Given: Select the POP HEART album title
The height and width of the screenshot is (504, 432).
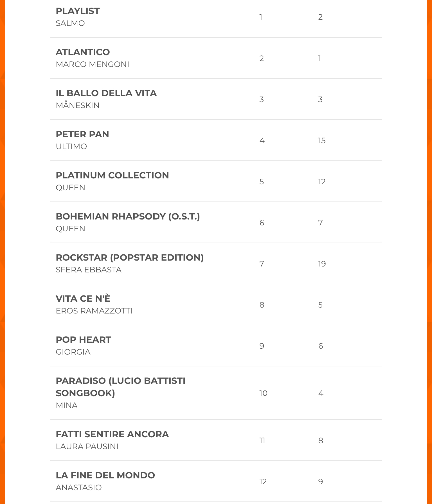Looking at the screenshot, I should click(x=83, y=340).
